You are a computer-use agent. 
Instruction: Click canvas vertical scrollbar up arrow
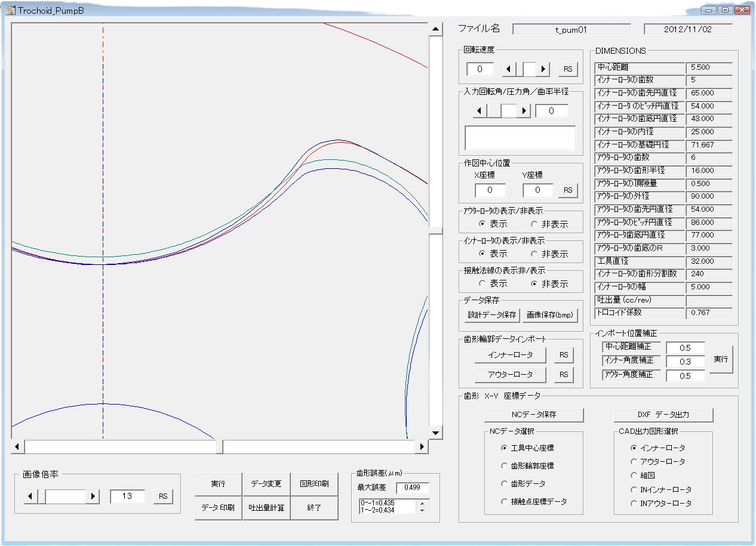coord(435,29)
